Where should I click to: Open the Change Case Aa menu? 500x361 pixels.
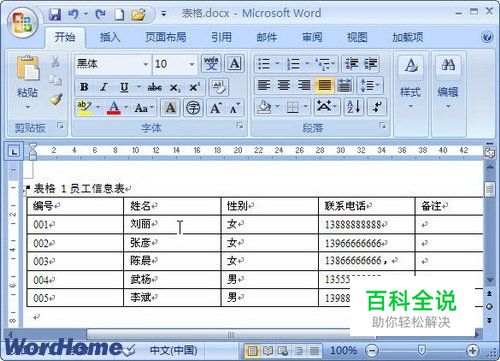[144, 108]
